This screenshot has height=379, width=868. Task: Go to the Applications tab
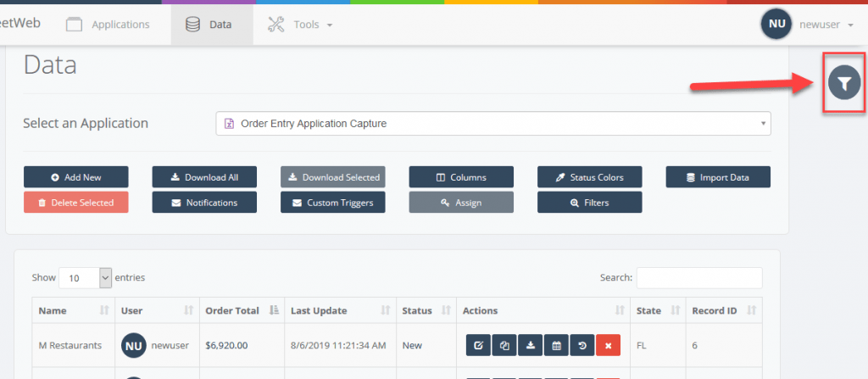(108, 25)
